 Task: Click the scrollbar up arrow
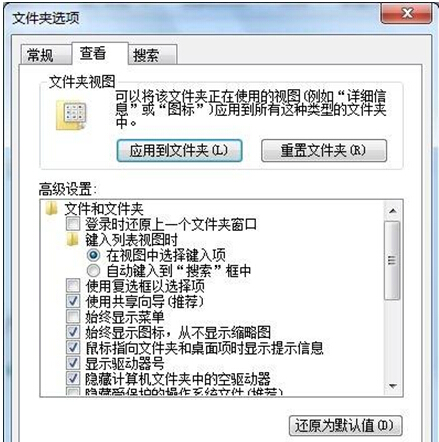pos(393,211)
